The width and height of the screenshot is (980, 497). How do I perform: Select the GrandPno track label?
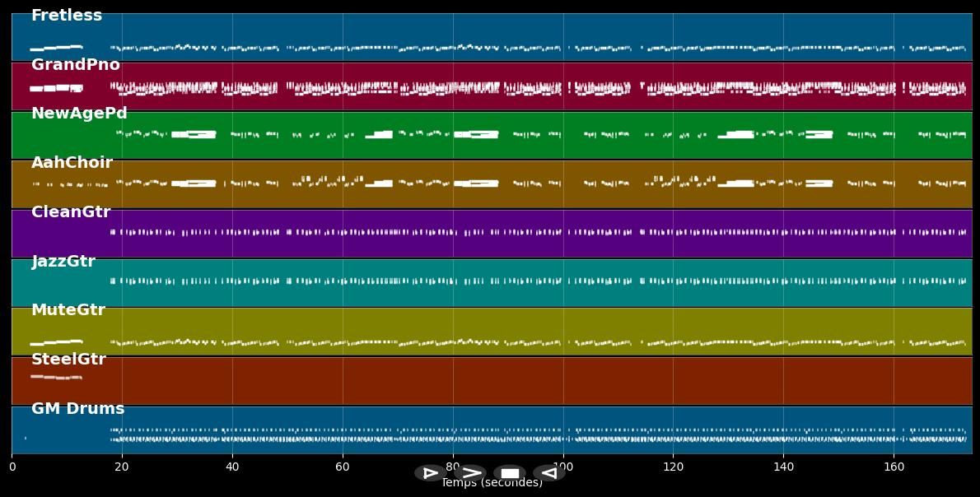76,65
